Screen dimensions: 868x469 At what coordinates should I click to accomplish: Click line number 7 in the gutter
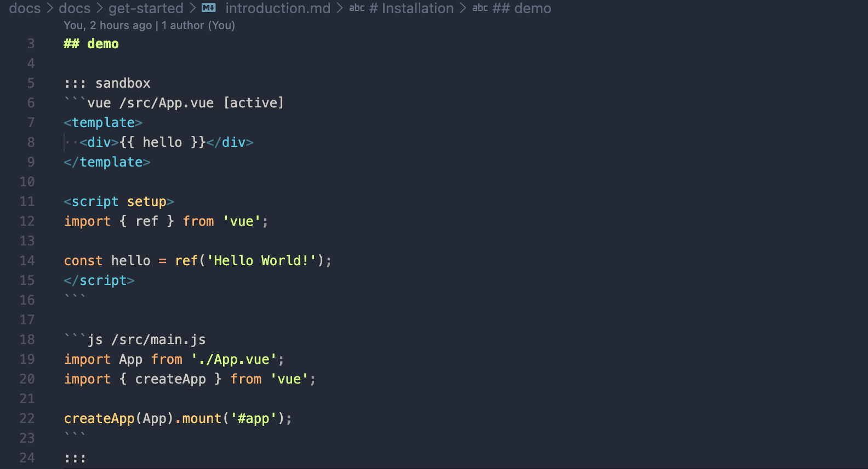click(x=31, y=123)
